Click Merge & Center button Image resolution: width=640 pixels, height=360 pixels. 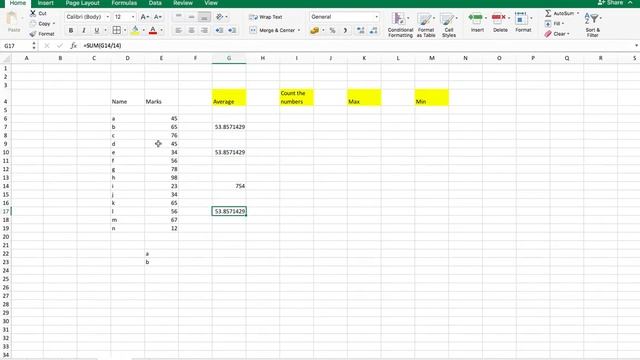272,30
